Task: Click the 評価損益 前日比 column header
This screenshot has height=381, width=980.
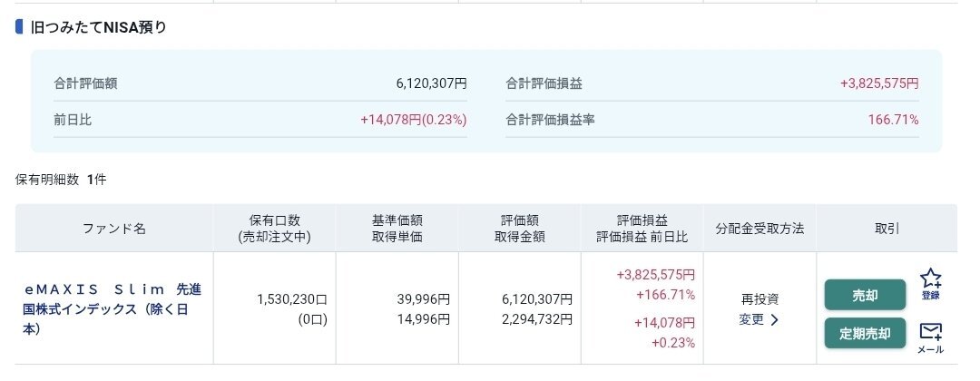Action: [642, 229]
